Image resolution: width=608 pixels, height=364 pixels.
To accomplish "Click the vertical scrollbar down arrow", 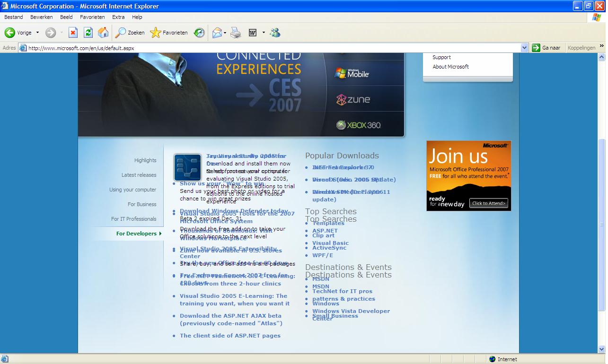I will tap(602, 349).
